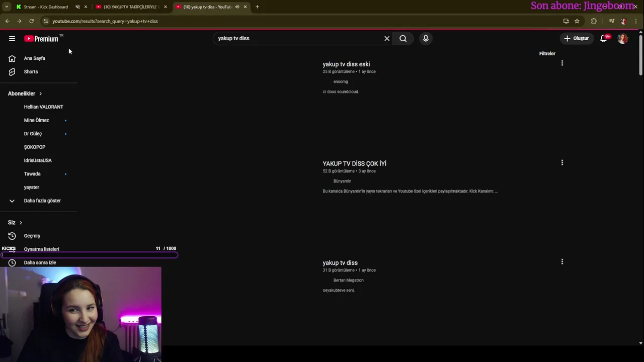This screenshot has width=644, height=362.
Task: Open Chrome profile avatar
Action: point(623,21)
